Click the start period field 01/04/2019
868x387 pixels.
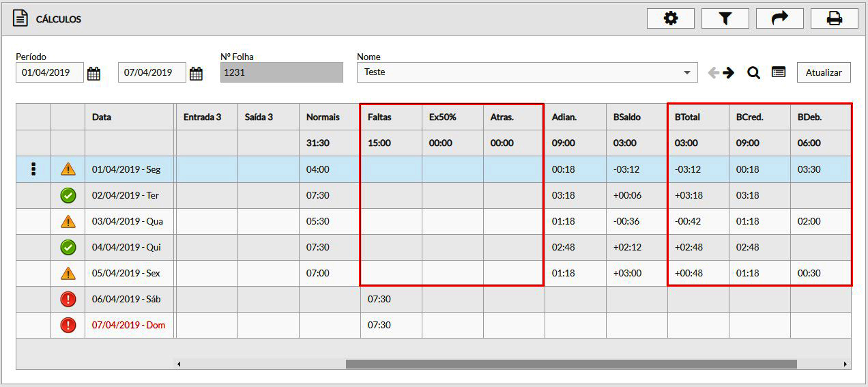tap(49, 72)
